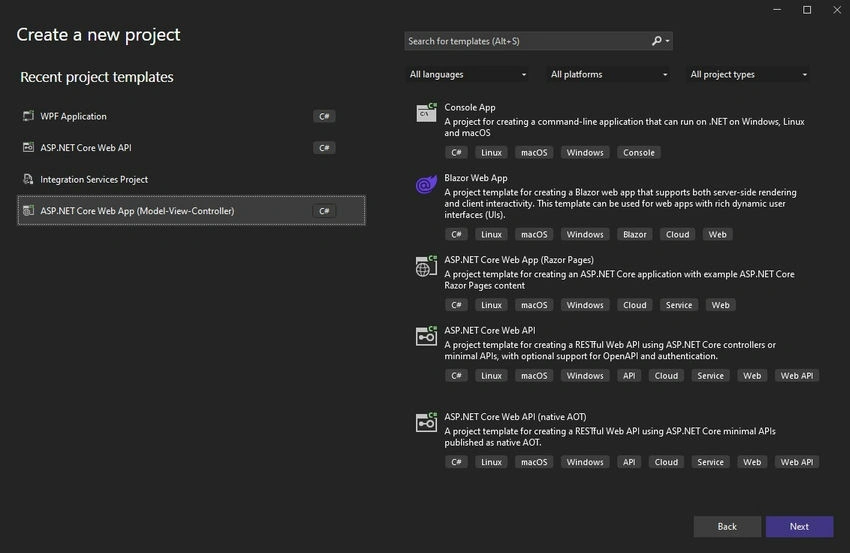The width and height of the screenshot is (850, 553).
Task: Click the WPF Application template icon
Action: click(x=28, y=116)
